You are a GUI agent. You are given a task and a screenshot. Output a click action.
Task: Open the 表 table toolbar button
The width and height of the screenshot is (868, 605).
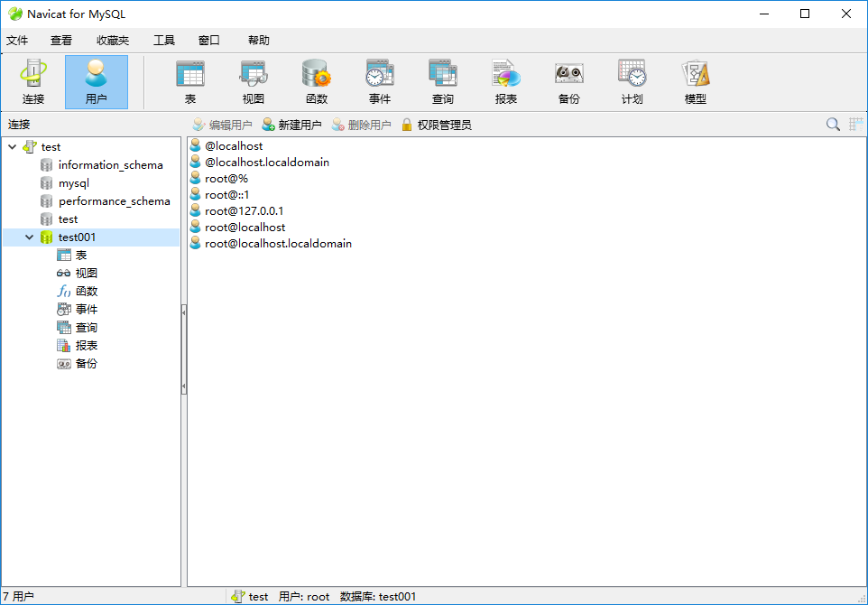190,82
